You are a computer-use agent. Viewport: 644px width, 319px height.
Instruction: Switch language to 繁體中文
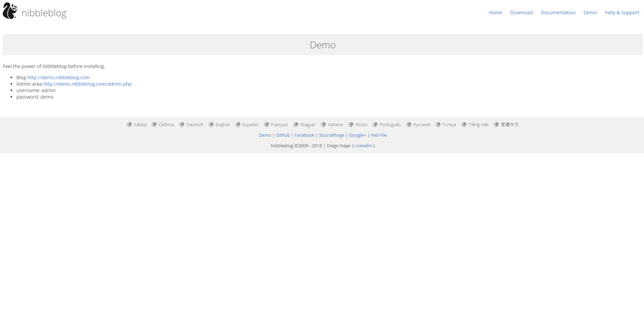510,125
